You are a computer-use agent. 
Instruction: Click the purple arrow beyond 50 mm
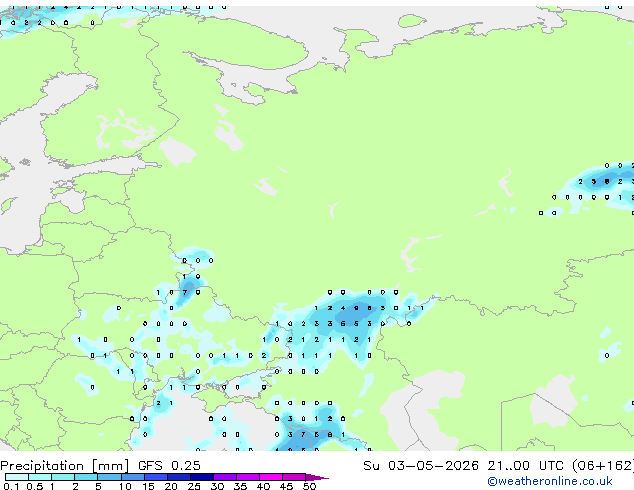point(317,477)
